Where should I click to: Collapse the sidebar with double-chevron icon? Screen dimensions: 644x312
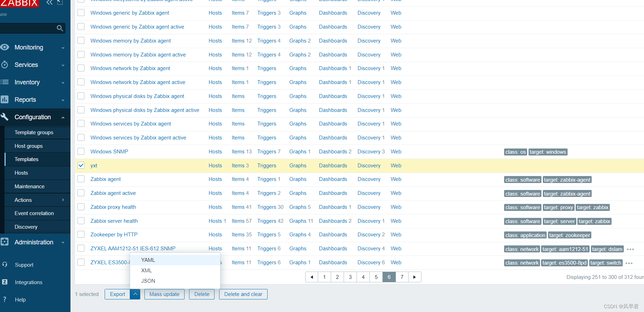[49, 2]
